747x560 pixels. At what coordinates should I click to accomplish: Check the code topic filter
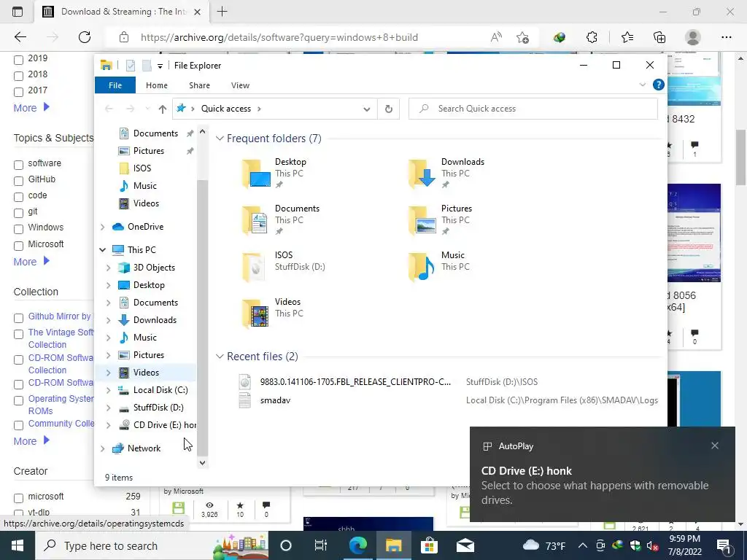pyautogui.click(x=18, y=197)
